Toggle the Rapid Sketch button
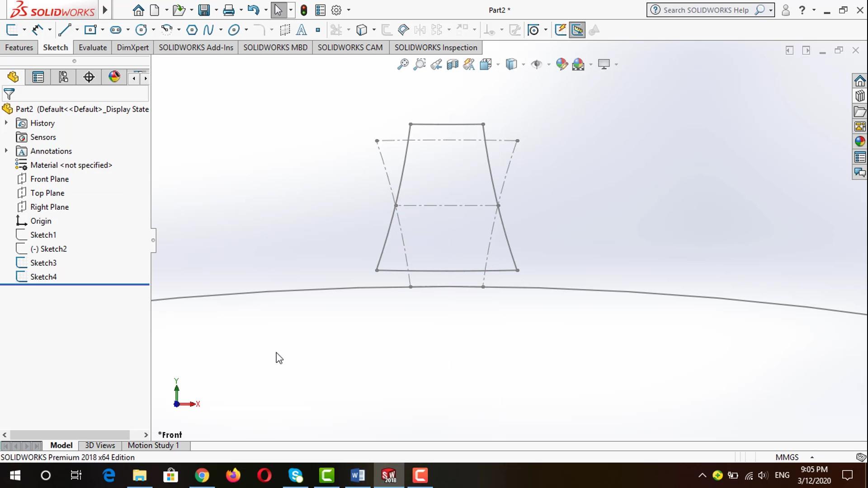The height and width of the screenshot is (488, 868). (561, 30)
